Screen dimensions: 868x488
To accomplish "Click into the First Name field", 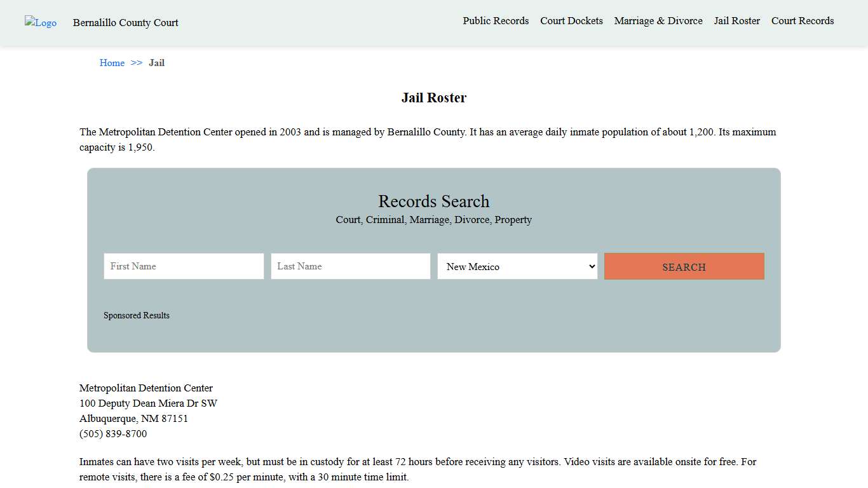I will coord(183,266).
